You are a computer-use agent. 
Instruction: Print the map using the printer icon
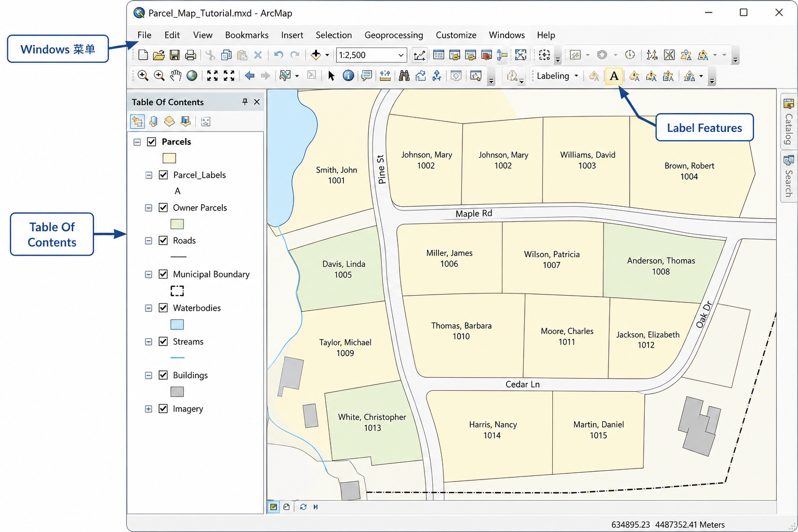point(191,55)
